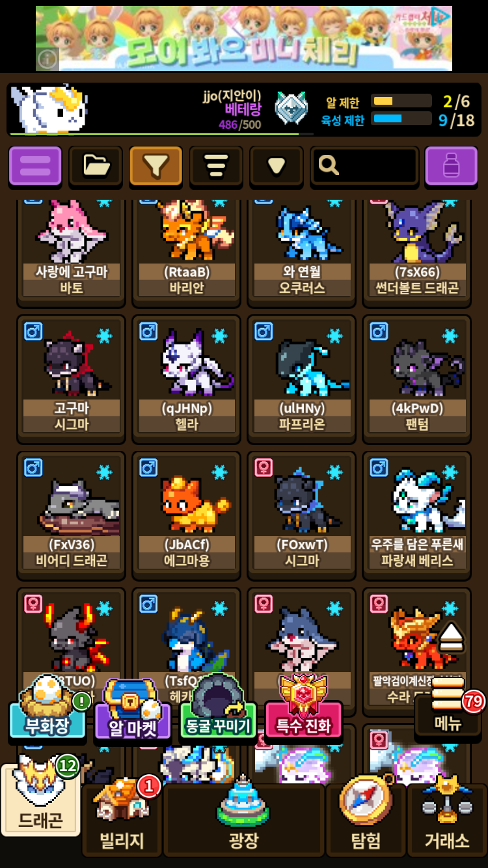Open the 탐험 compass exploration tab
Screen dimensions: 488x868
pos(366,820)
